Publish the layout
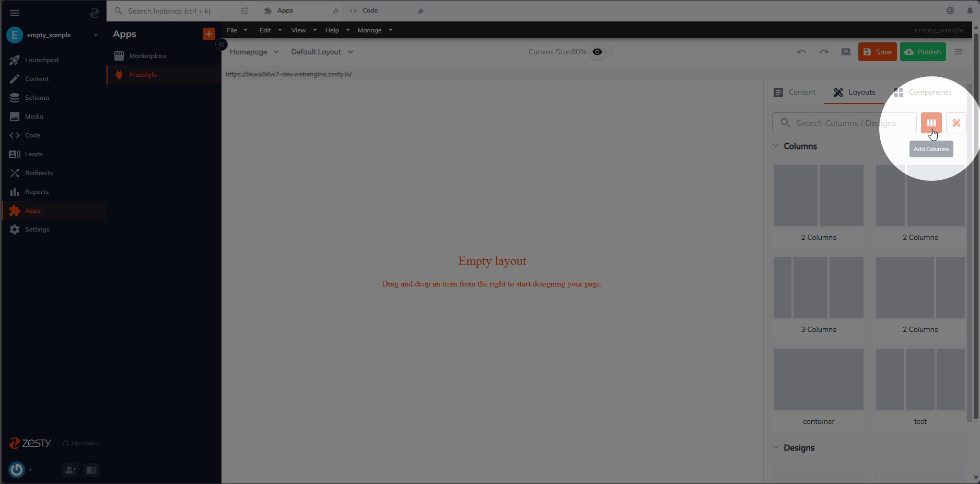The height and width of the screenshot is (484, 980). (923, 52)
